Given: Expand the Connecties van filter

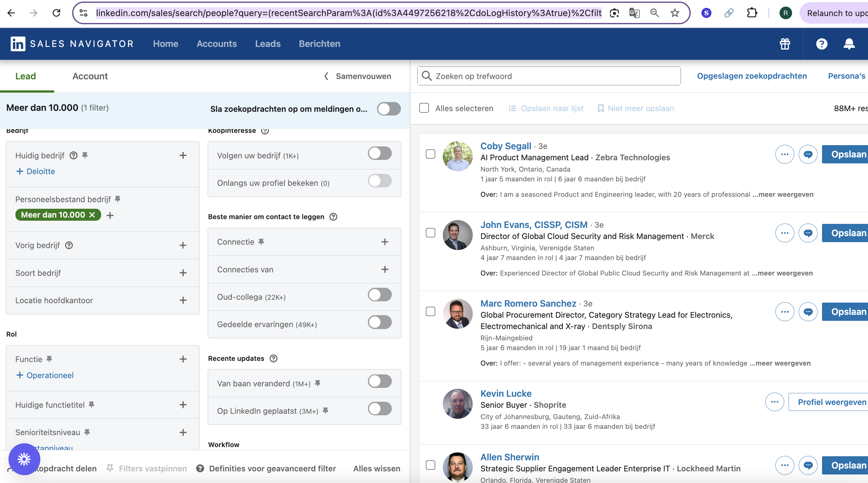Looking at the screenshot, I should coord(385,270).
